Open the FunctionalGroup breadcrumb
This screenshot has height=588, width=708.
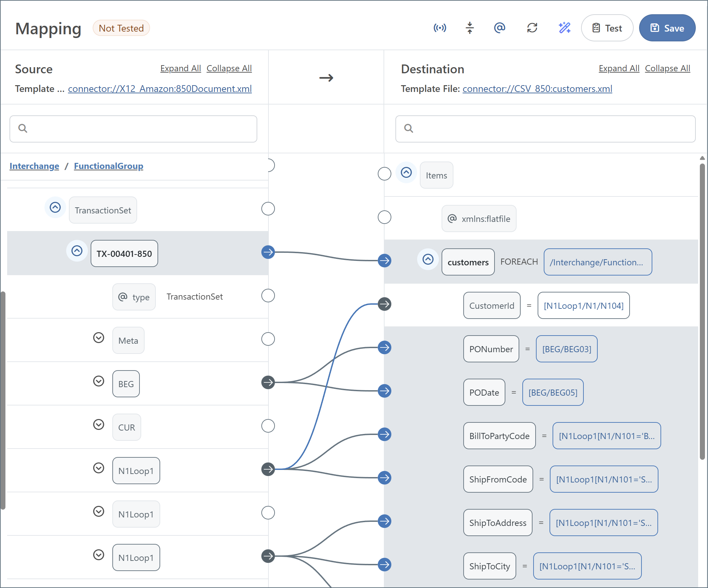(109, 166)
